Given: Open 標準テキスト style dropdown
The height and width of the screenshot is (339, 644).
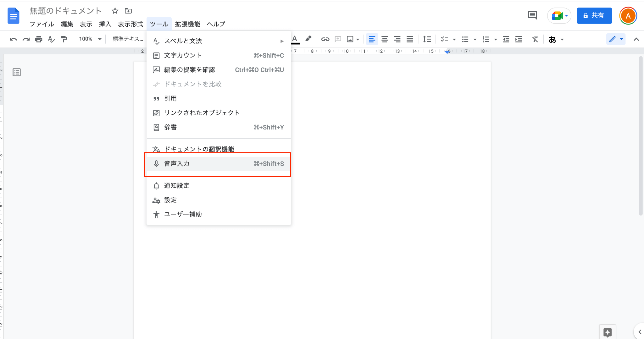Looking at the screenshot, I should coord(128,39).
